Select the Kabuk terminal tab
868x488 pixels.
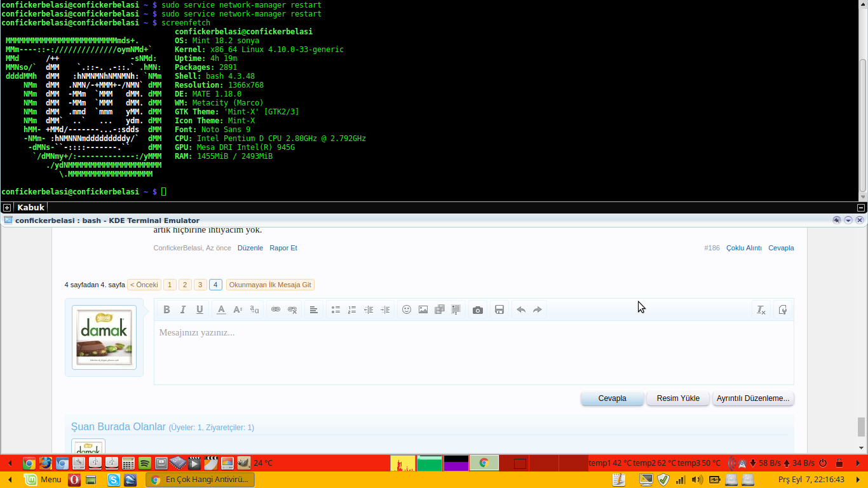[x=31, y=208]
